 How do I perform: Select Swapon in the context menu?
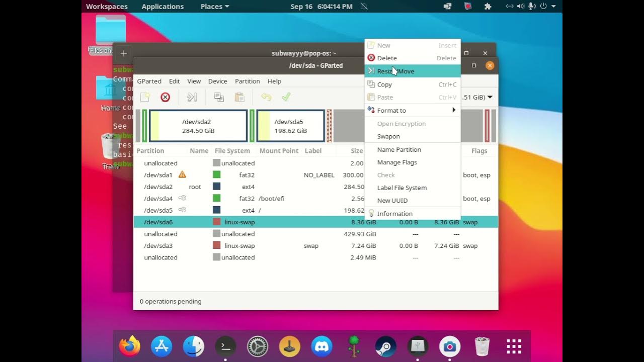(413, 136)
